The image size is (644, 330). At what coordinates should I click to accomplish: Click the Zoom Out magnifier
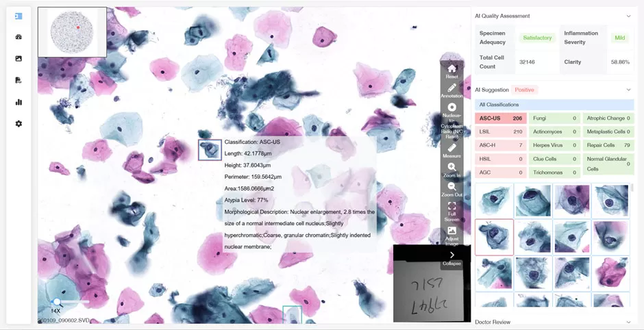[451, 186]
